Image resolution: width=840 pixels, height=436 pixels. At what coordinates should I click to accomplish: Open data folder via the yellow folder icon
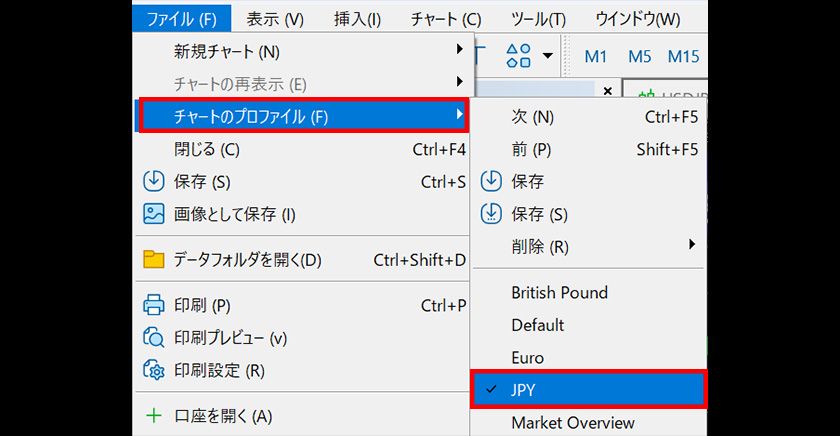(153, 260)
